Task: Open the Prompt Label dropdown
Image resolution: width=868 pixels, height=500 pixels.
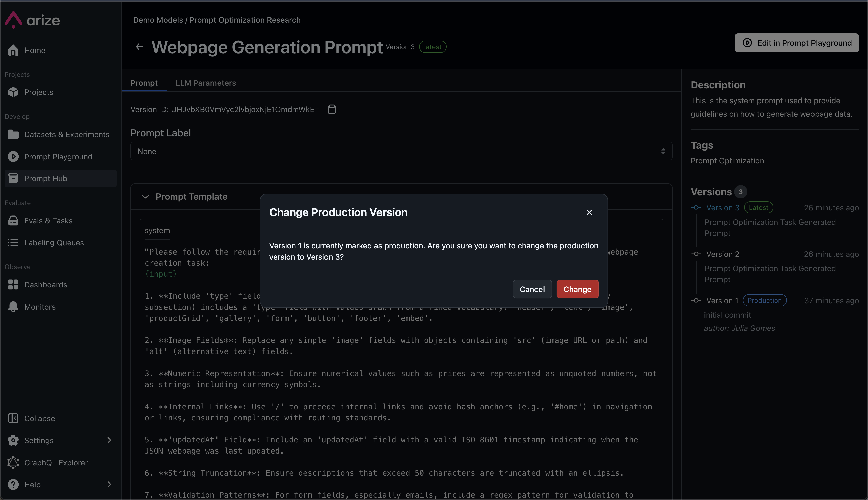Action: [401, 151]
